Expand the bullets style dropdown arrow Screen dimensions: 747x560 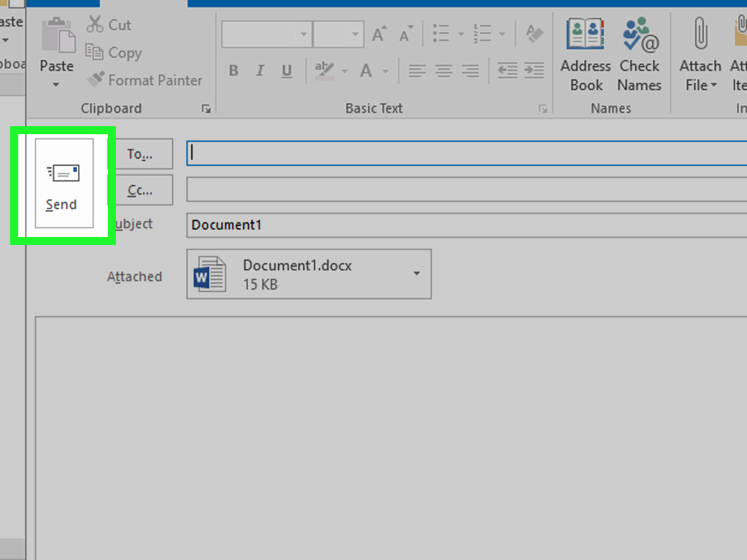pos(461,34)
